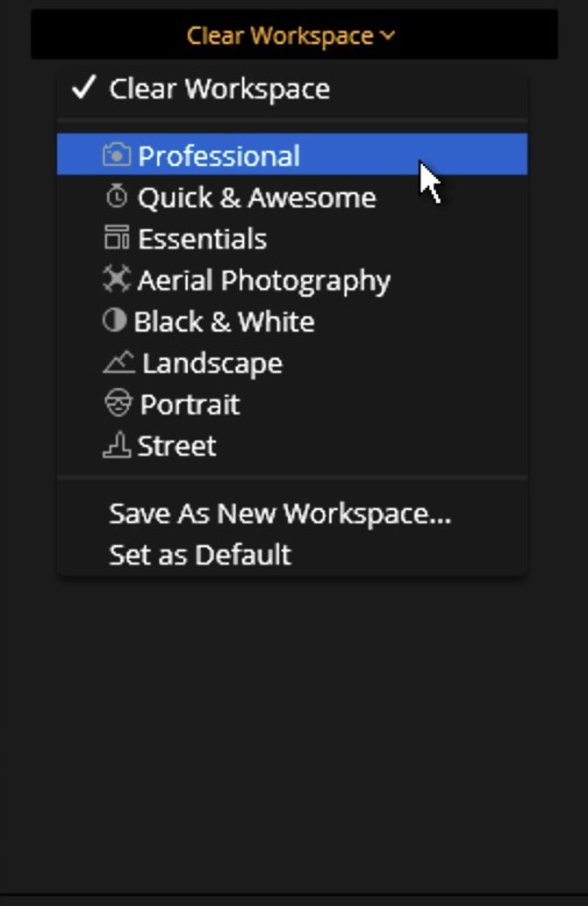
Task: Toggle the checked Clear Workspace entry
Action: (x=292, y=89)
